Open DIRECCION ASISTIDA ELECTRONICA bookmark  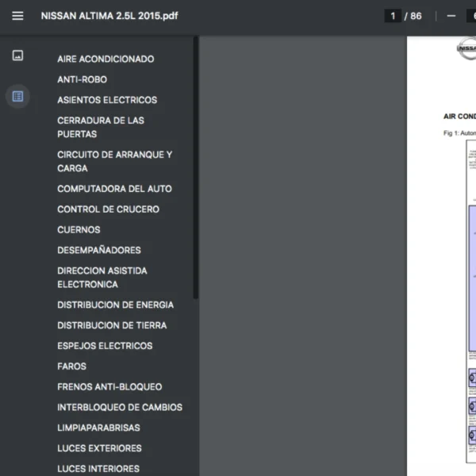[x=102, y=277]
